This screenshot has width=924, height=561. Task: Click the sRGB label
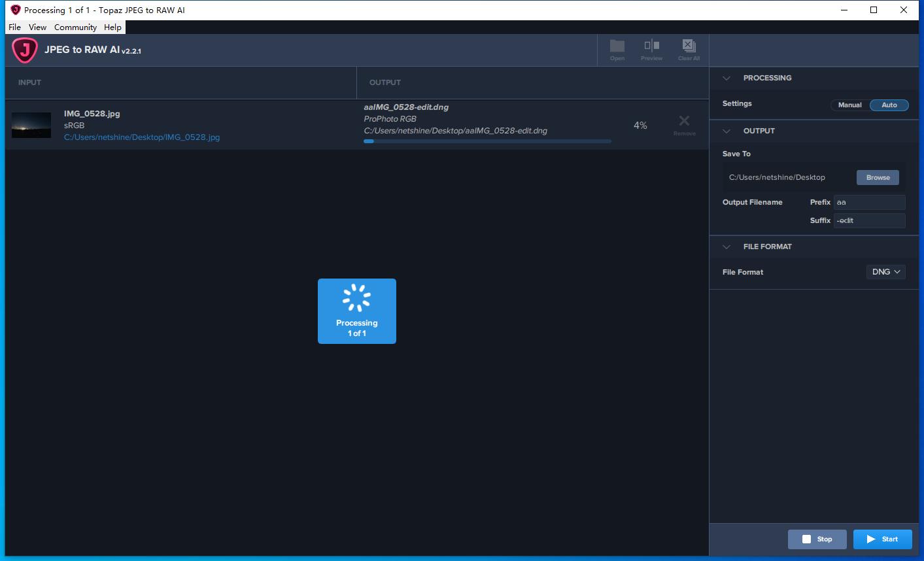74,126
